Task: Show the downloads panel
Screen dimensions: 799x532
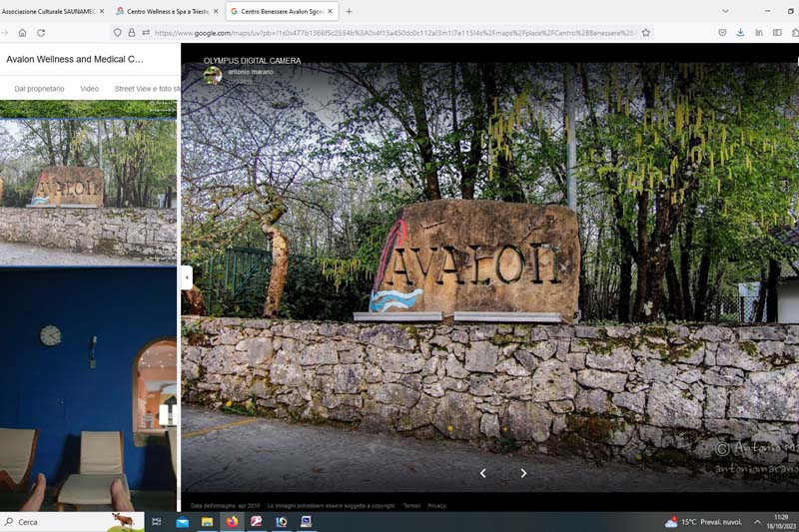Action: click(x=740, y=33)
